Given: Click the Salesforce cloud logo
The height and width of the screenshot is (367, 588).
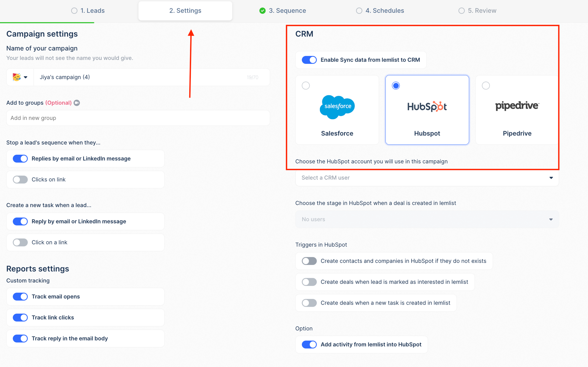Looking at the screenshot, I should point(337,107).
